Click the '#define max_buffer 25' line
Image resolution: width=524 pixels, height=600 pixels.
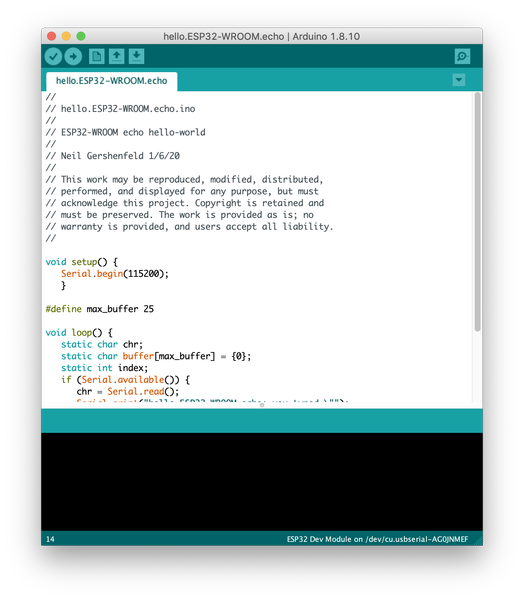[x=100, y=309]
